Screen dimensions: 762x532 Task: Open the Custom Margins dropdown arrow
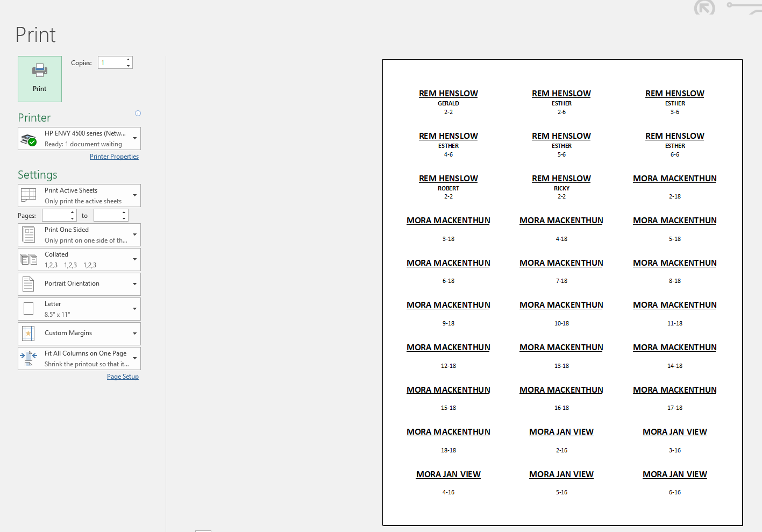pos(134,334)
